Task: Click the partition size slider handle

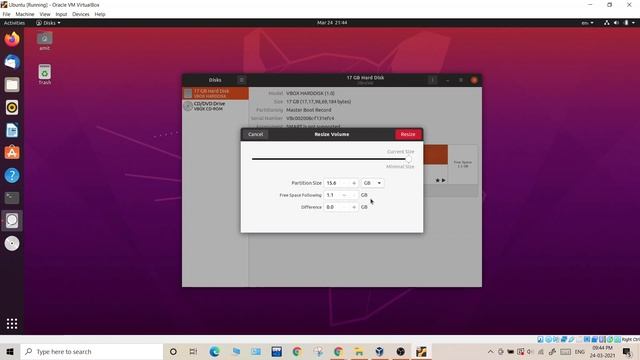Action: 409,159
